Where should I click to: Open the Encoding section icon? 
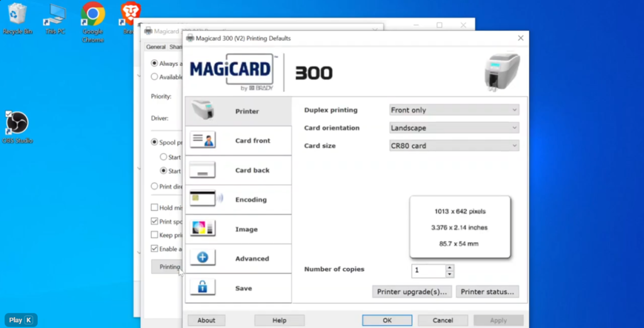[203, 199]
